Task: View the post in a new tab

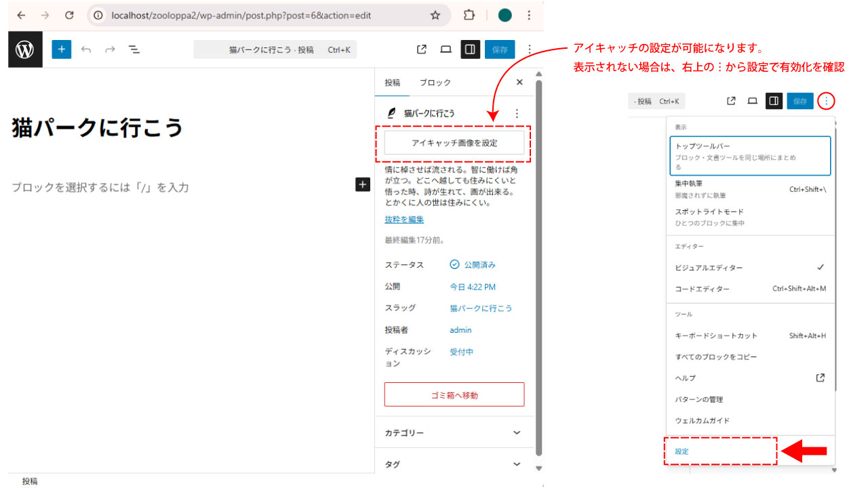Action: click(421, 49)
